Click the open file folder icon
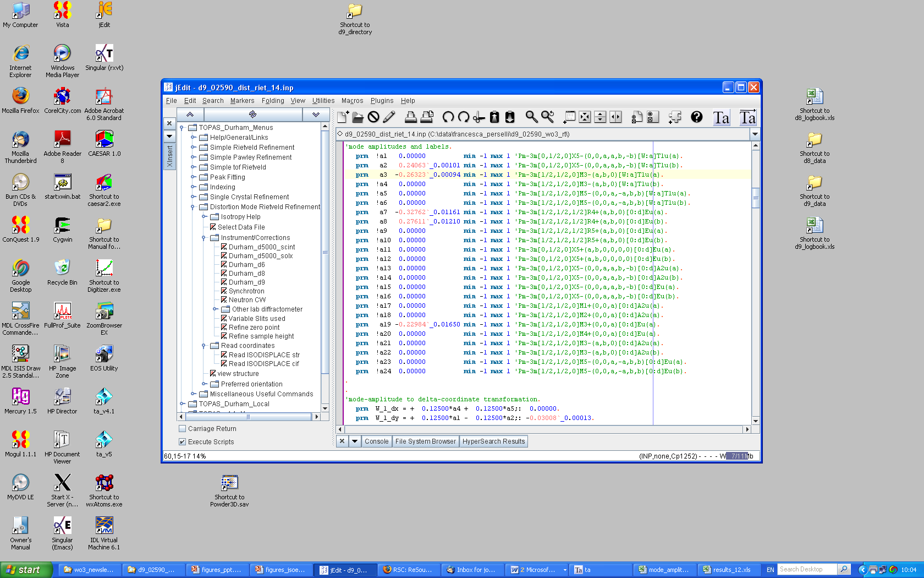The width and height of the screenshot is (924, 578). click(358, 117)
